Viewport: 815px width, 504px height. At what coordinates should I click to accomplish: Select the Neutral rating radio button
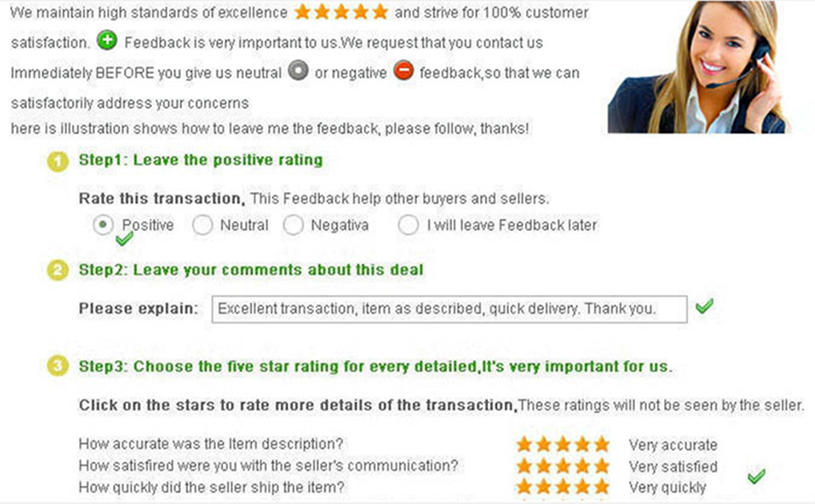point(202,225)
